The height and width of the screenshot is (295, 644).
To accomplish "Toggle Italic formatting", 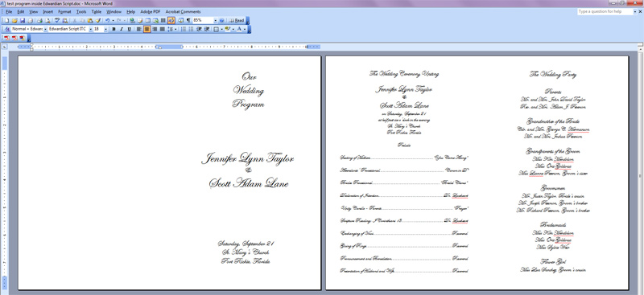I will tap(122, 29).
